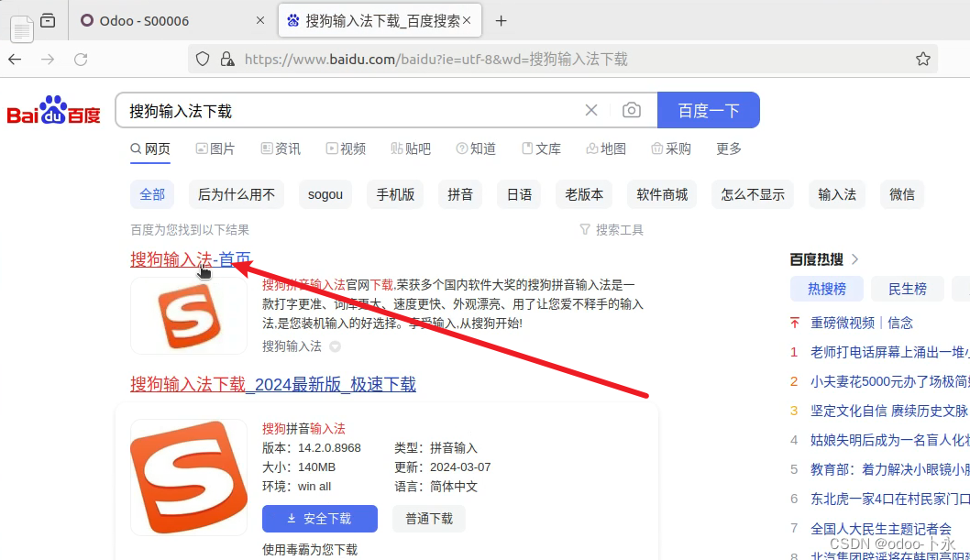Open hot search item 姑娘失明后成为一名盲人化

(x=889, y=440)
